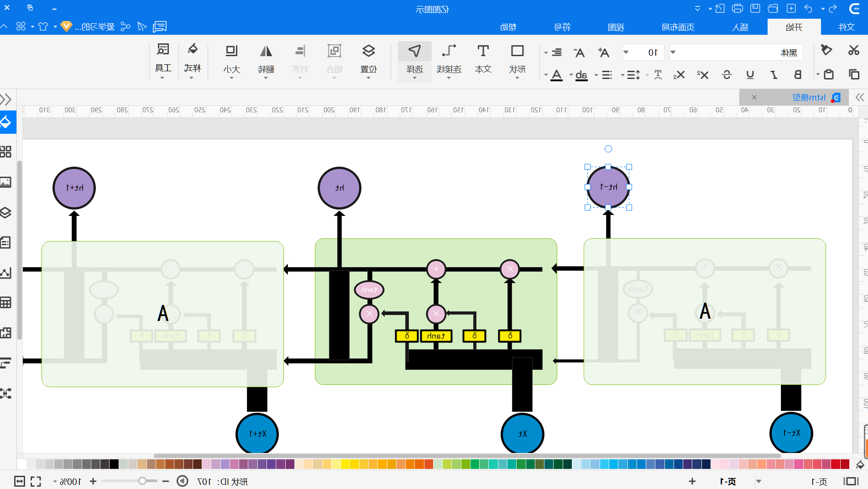
Task: Open the table panel in the sidebar
Action: [x=5, y=303]
